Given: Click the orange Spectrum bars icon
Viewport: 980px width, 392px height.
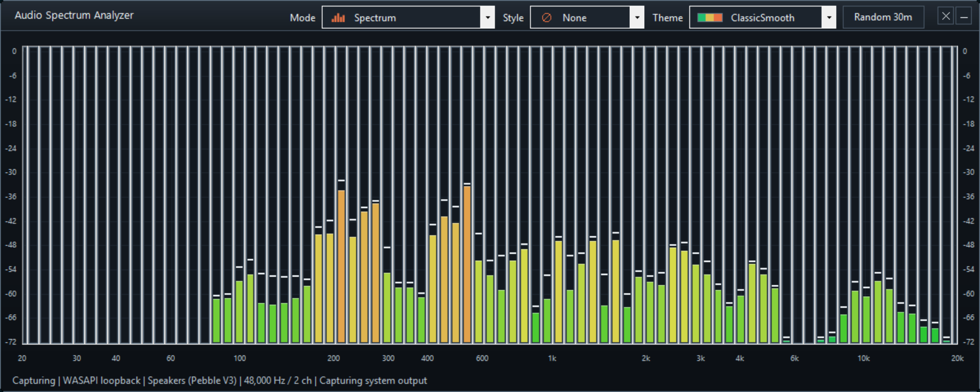Looking at the screenshot, I should [x=338, y=17].
